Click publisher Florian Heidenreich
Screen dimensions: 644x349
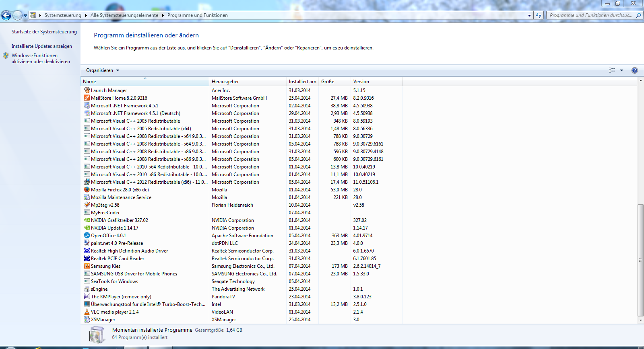tap(232, 205)
